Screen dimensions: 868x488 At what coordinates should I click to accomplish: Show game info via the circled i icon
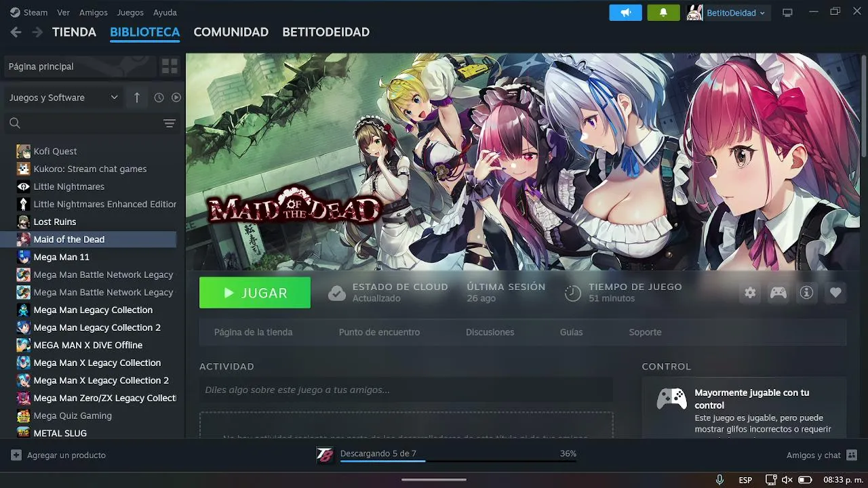807,293
